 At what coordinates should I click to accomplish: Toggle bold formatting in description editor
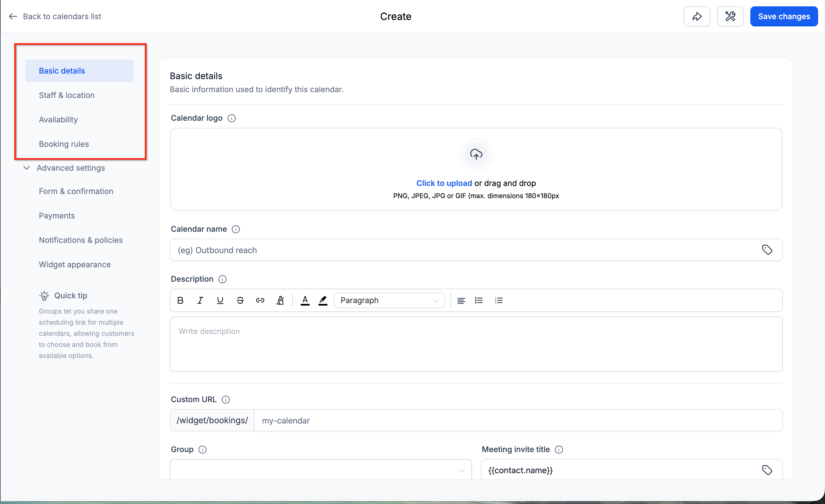pos(180,300)
